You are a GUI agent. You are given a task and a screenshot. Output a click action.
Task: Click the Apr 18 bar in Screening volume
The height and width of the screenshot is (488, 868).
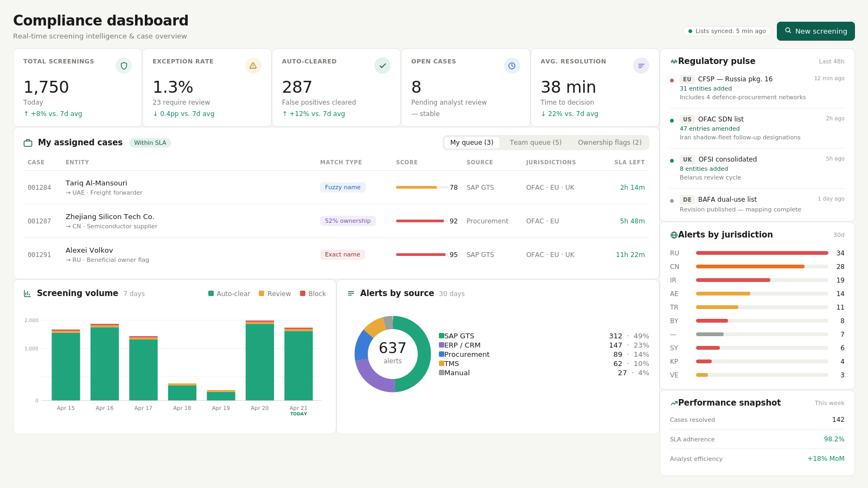click(x=182, y=392)
